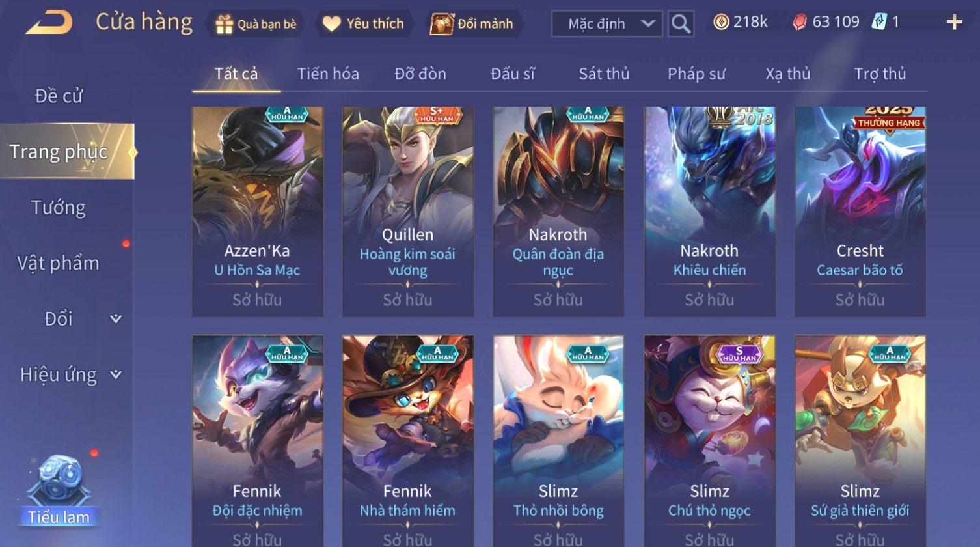
Task: Open the Mặc định sort dropdown
Action: click(x=607, y=24)
